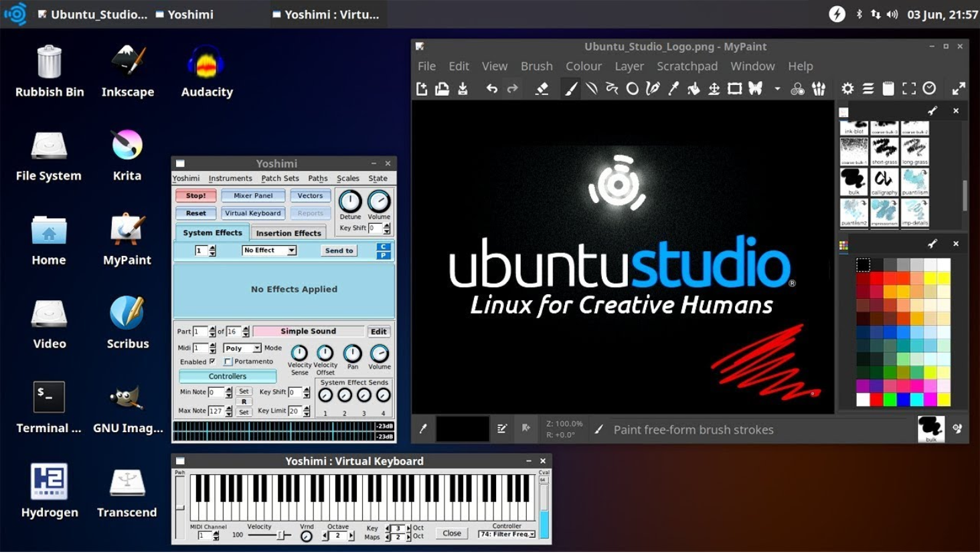Click the Velocity slider in Virtual Keyboard
The image size is (980, 554).
[x=269, y=535]
